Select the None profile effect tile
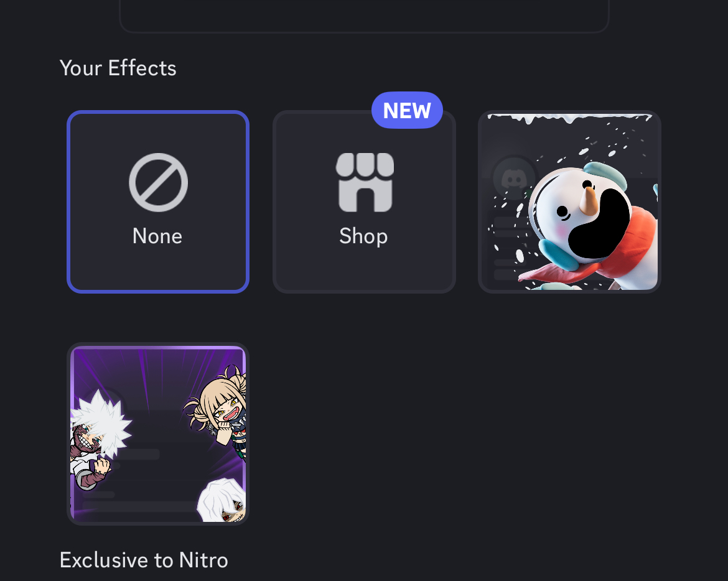Screen dimensions: 728x581 (x=158, y=202)
